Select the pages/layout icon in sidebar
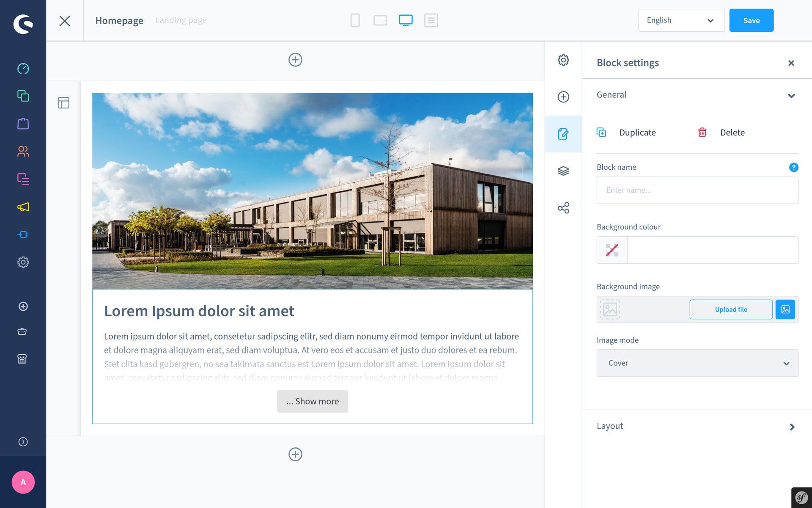Image resolution: width=812 pixels, height=508 pixels. point(63,103)
